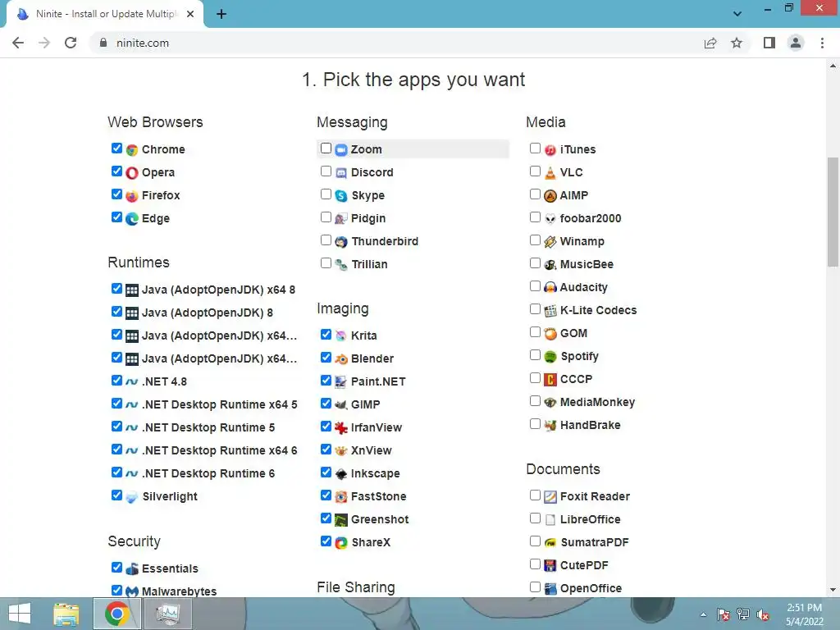Image resolution: width=840 pixels, height=630 pixels.
Task: Uncheck the .NET 4.8 checkbox
Action: [116, 381]
